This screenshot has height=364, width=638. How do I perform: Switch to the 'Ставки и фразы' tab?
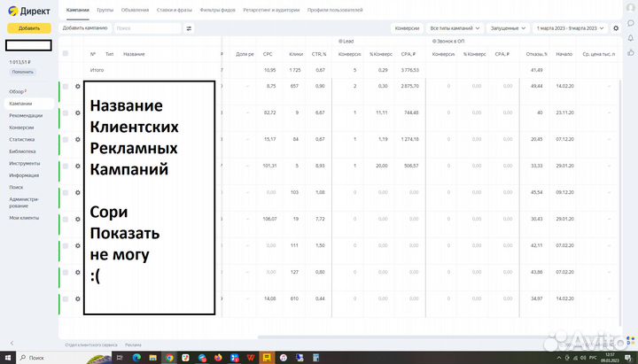(175, 10)
